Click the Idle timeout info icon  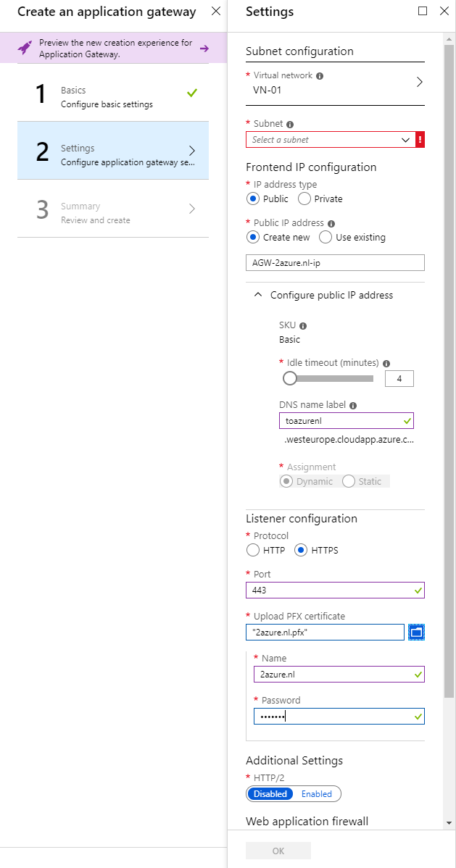point(386,364)
